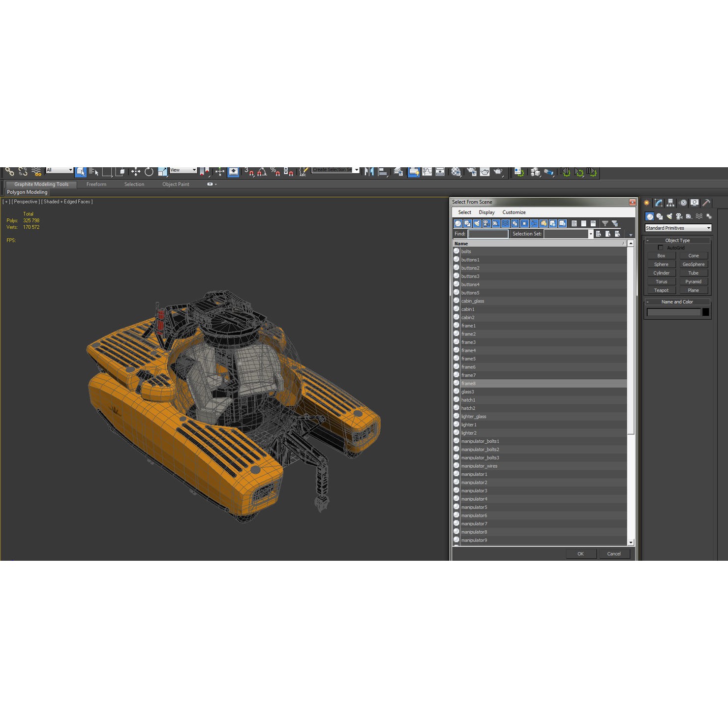
Task: Click the Utilities hammer panel icon
Action: [707, 202]
